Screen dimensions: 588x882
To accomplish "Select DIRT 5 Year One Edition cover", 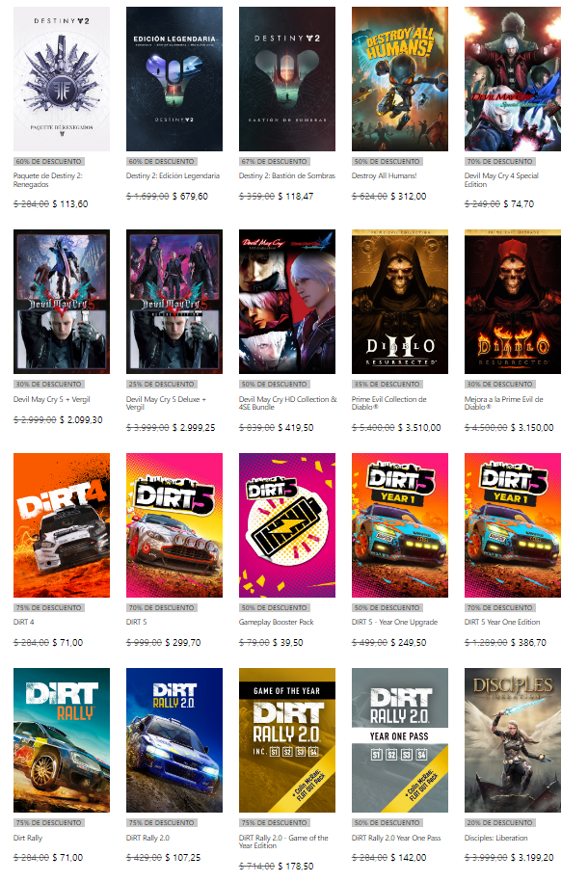I will [x=512, y=523].
